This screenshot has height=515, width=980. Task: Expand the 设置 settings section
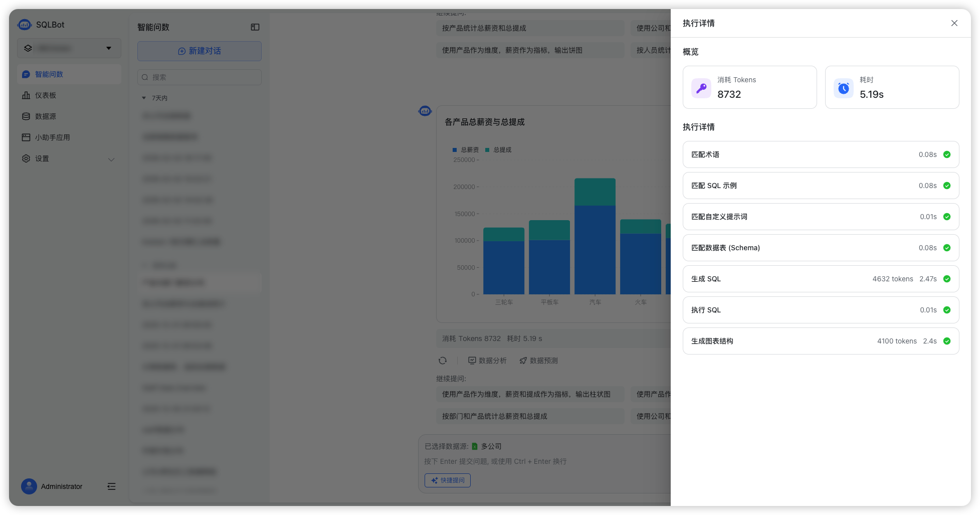click(111, 159)
